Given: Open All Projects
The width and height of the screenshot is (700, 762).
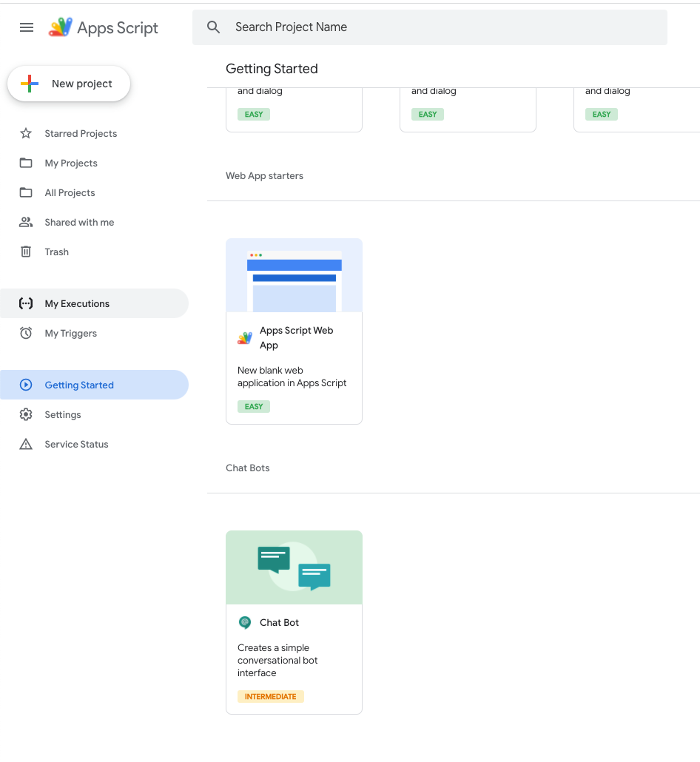Looking at the screenshot, I should tap(94, 193).
